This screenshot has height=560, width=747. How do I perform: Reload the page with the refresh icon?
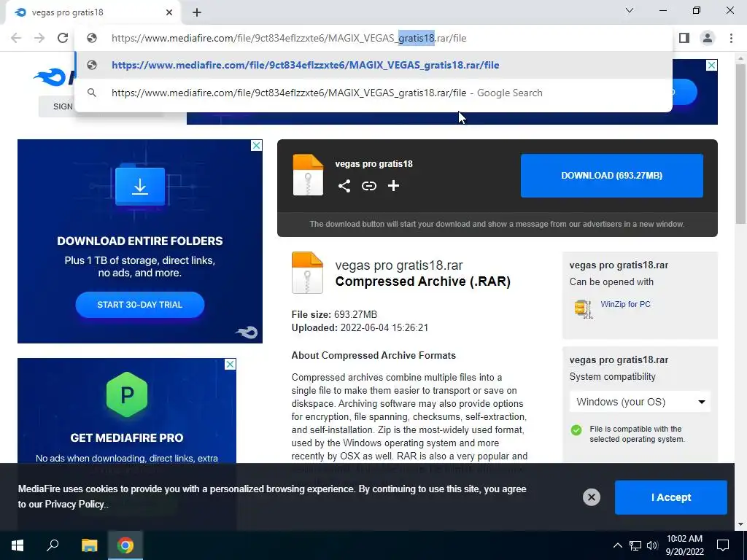pos(63,38)
